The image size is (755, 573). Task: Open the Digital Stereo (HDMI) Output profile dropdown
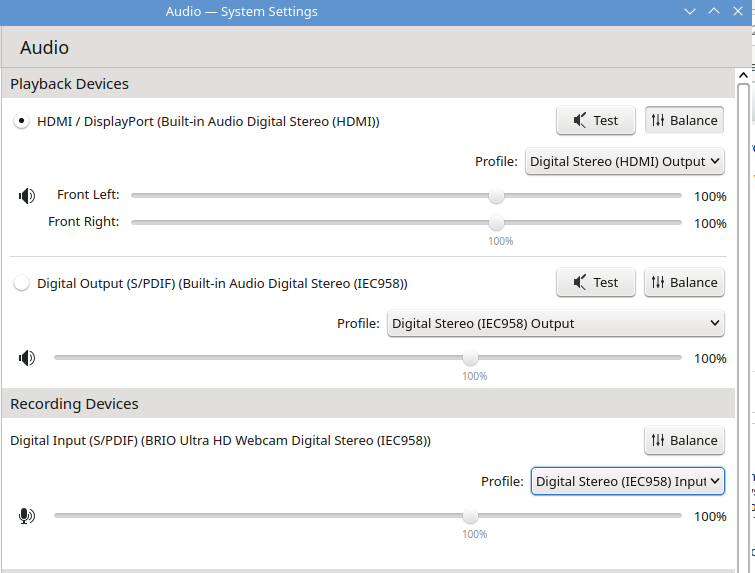[624, 161]
